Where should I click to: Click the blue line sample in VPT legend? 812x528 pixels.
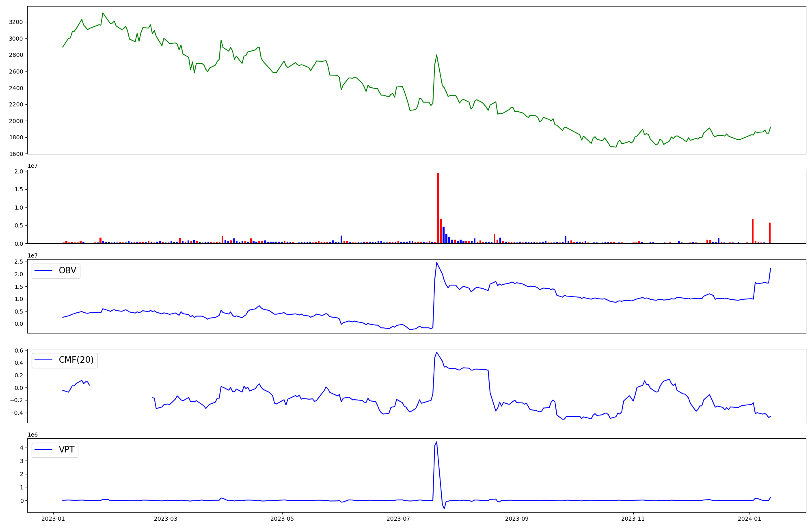[44, 450]
